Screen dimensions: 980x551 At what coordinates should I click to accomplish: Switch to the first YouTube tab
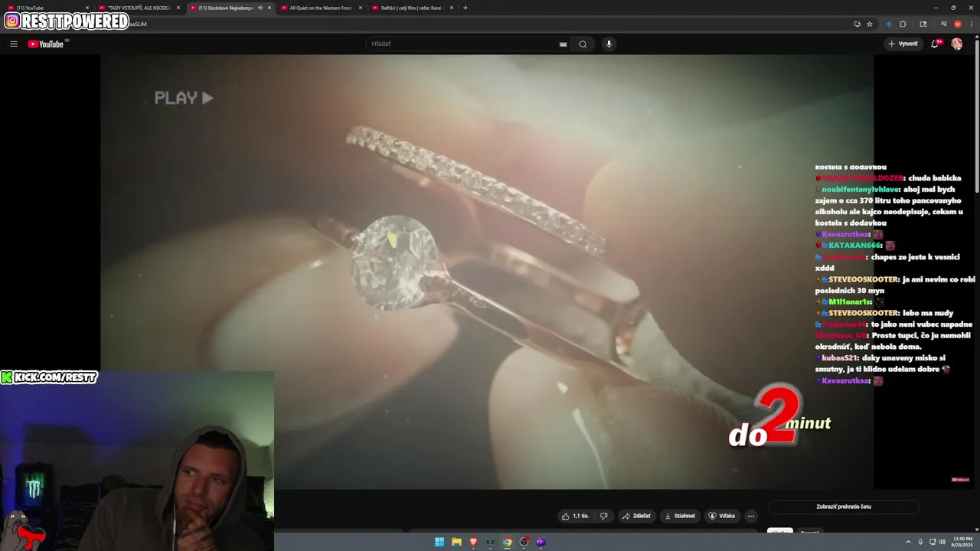(46, 8)
